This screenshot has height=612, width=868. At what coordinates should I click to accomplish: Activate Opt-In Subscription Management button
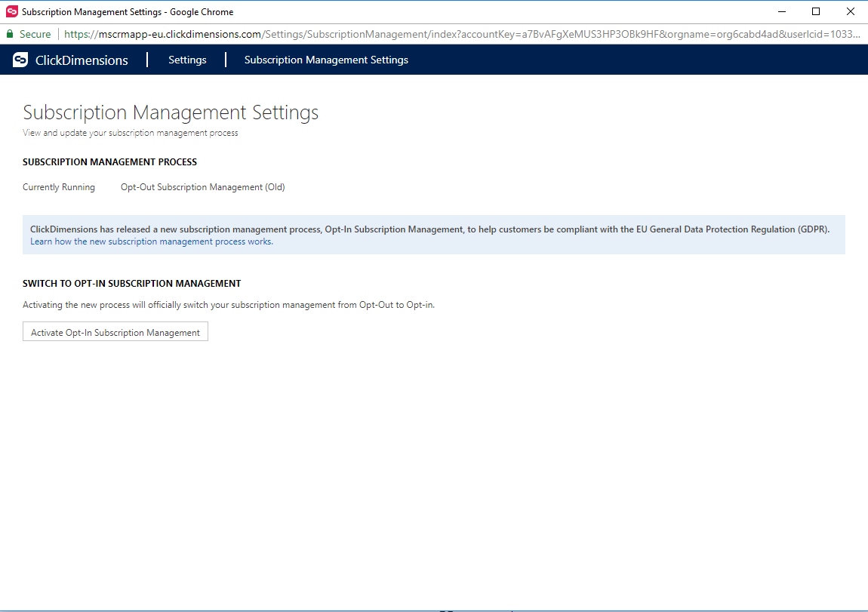click(115, 332)
